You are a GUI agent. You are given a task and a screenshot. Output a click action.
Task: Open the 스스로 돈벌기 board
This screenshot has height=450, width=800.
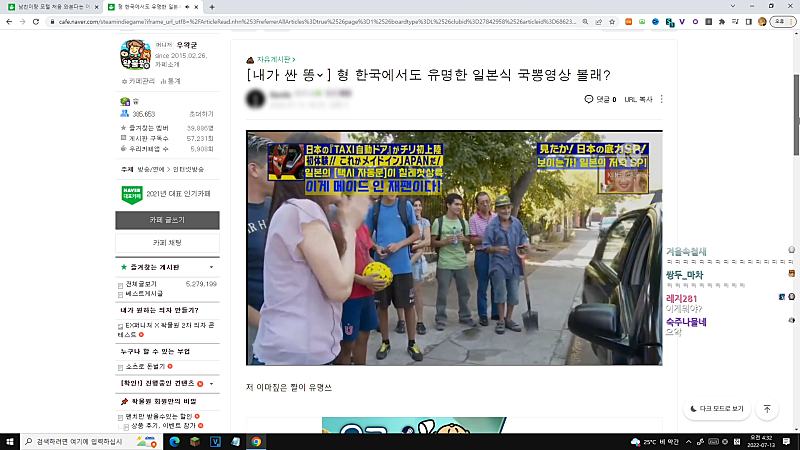coord(145,367)
